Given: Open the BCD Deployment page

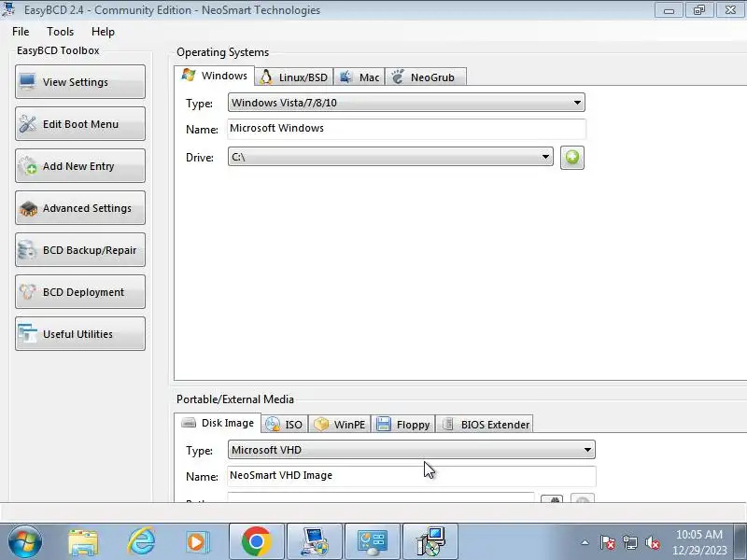Looking at the screenshot, I should 80,291.
